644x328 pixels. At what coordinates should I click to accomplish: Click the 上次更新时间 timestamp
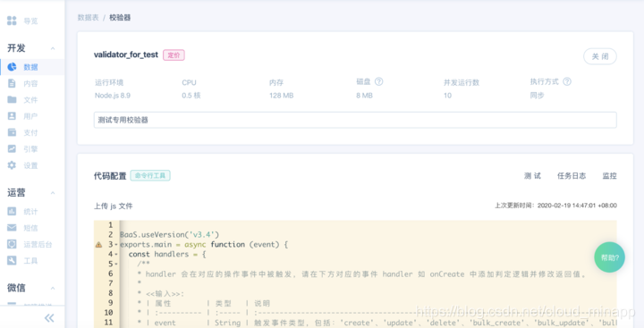(555, 206)
